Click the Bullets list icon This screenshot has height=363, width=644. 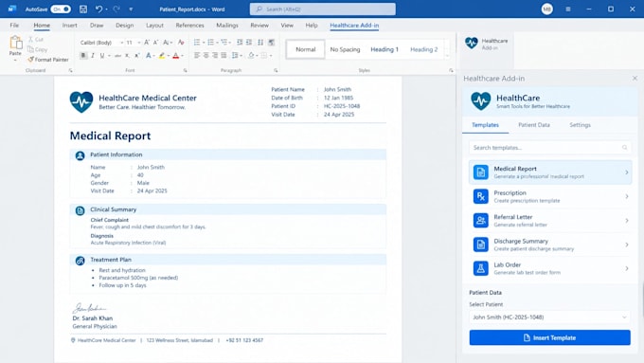197,43
